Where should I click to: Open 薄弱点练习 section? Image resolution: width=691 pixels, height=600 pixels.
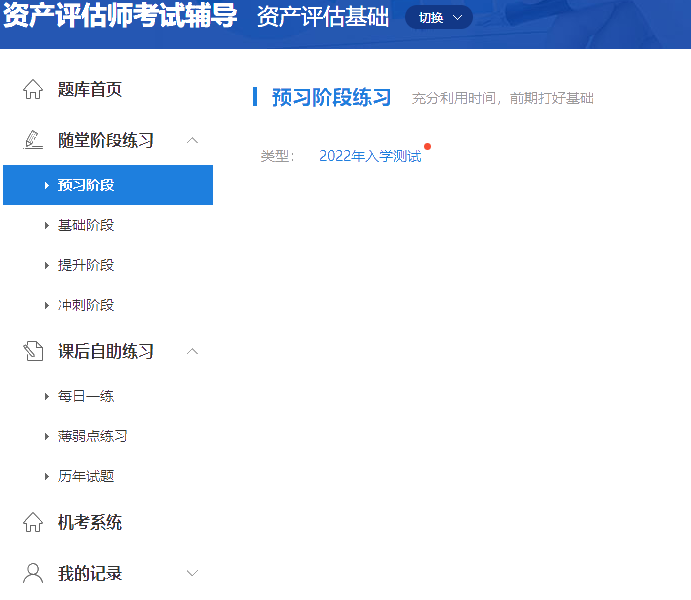pyautogui.click(x=93, y=436)
